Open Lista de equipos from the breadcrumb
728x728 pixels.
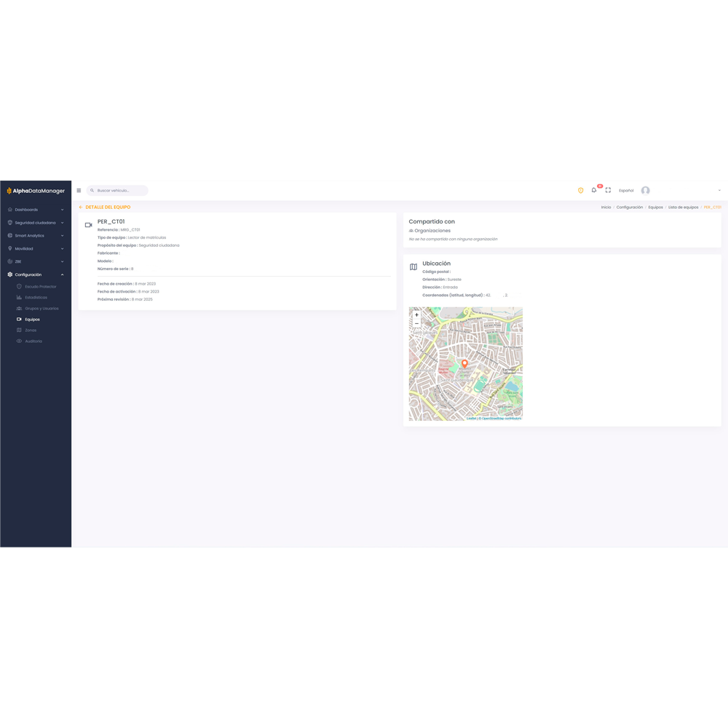pyautogui.click(x=683, y=207)
